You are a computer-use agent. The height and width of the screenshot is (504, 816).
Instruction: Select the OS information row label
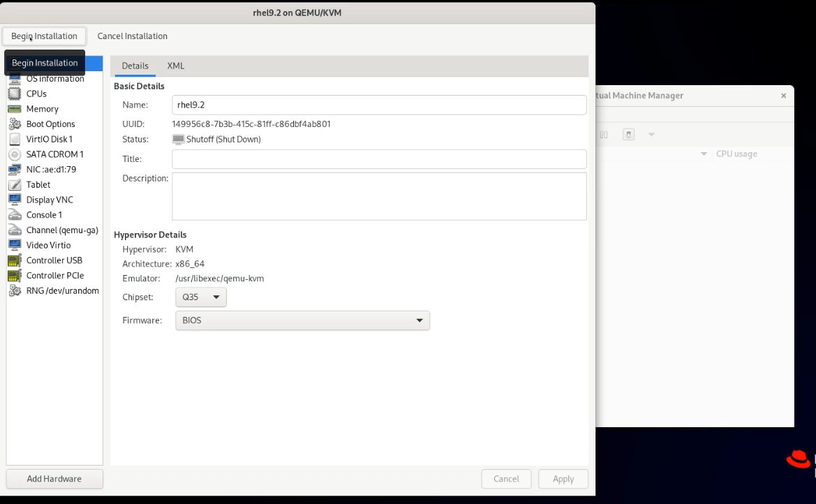[55, 79]
